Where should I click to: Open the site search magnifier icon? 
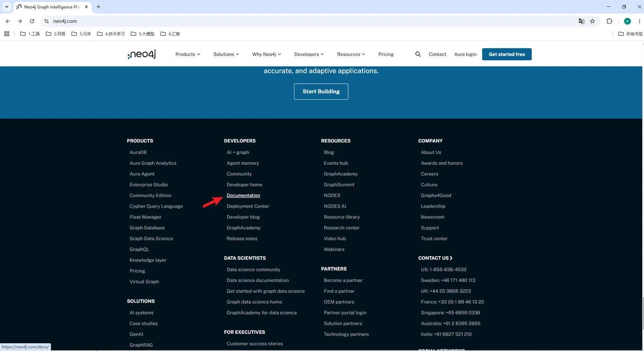418,54
